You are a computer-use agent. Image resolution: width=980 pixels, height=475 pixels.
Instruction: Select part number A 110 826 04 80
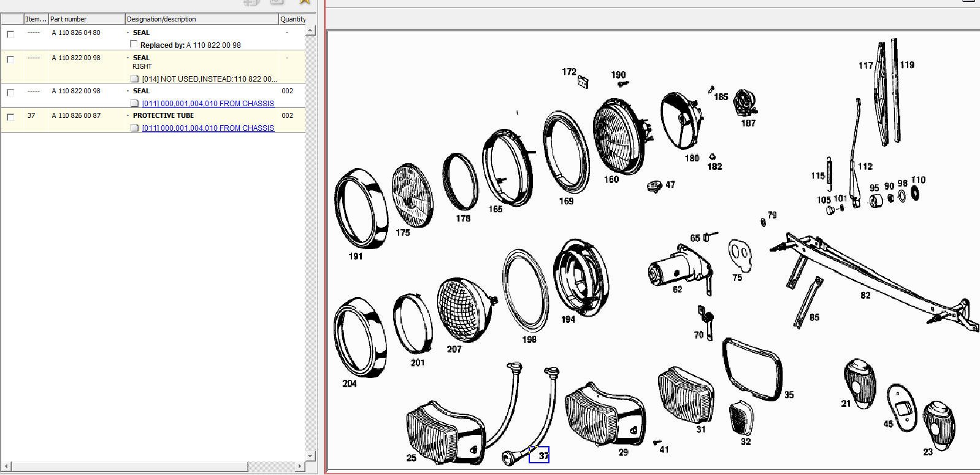76,33
